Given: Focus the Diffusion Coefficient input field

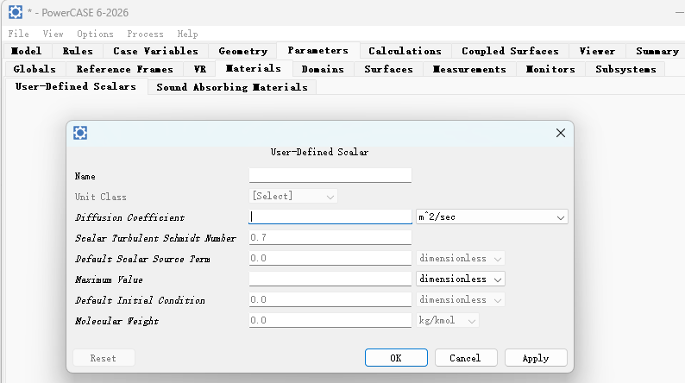Looking at the screenshot, I should pos(330,216).
